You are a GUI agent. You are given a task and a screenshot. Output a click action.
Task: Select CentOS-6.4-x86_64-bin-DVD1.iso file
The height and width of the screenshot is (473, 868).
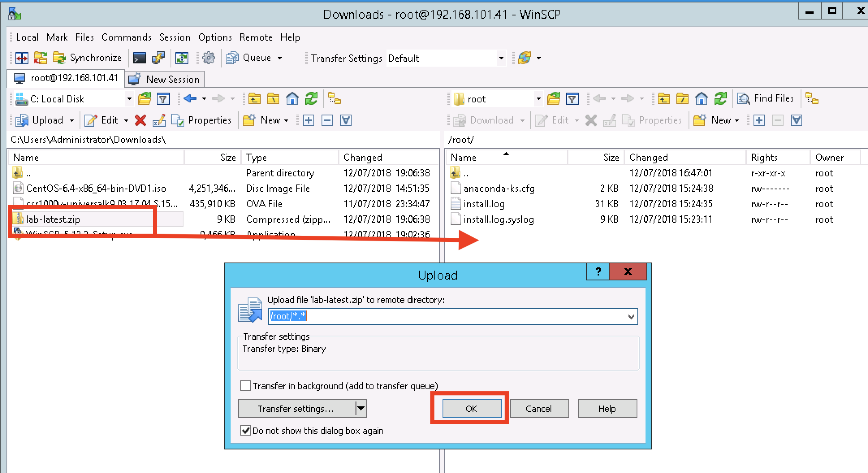point(96,189)
